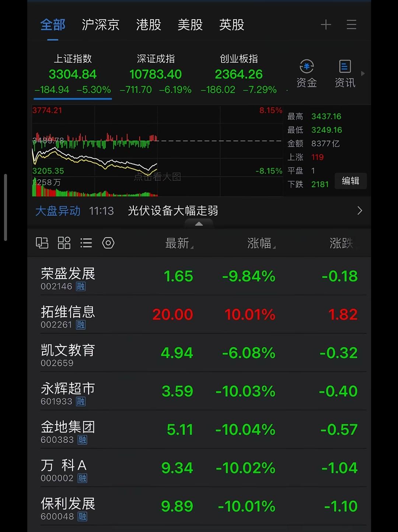Screen dimensions: 398x532
Task: Open 光伏设备大幅走弱 news item
Action: [x=173, y=211]
